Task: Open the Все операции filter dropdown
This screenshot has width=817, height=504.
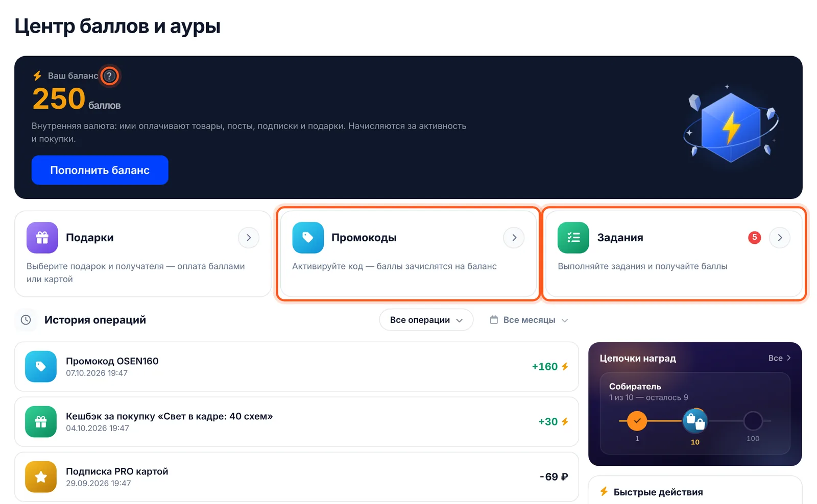Action: tap(426, 320)
